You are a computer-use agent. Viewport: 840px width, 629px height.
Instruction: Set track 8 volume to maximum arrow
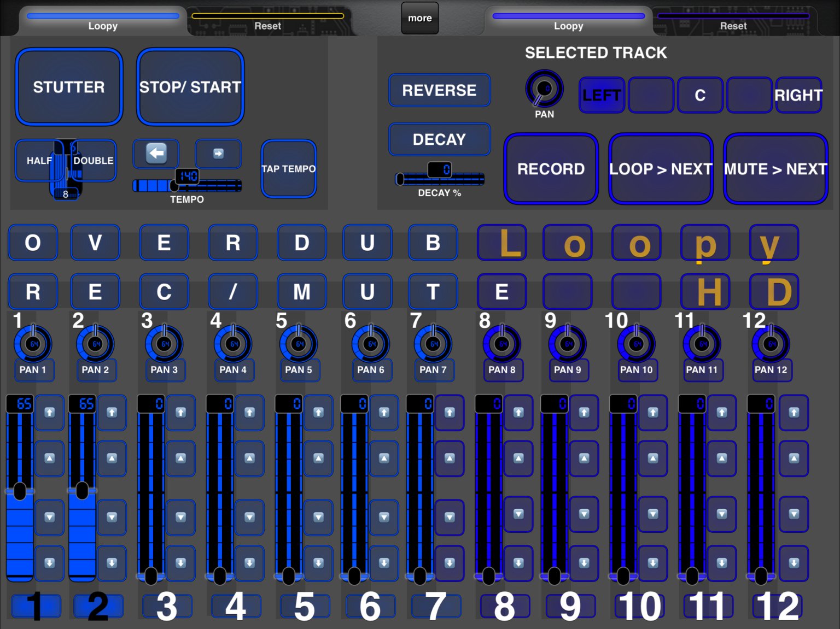pyautogui.click(x=519, y=413)
